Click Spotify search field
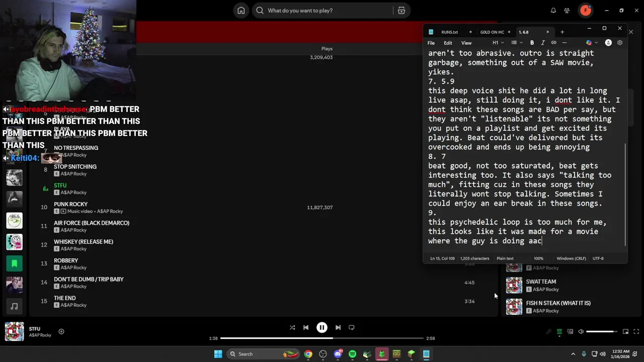The height and width of the screenshot is (362, 644). tap(322, 11)
